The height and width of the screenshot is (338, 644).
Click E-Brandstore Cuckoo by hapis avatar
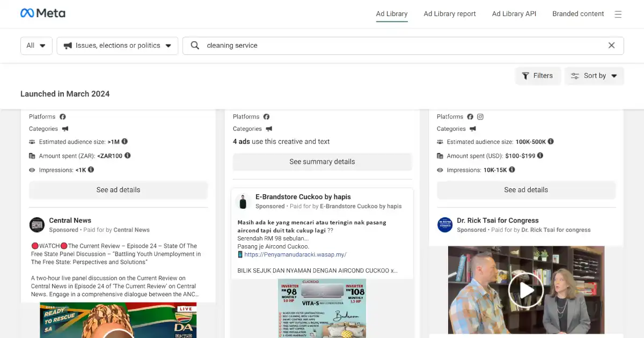click(x=243, y=201)
